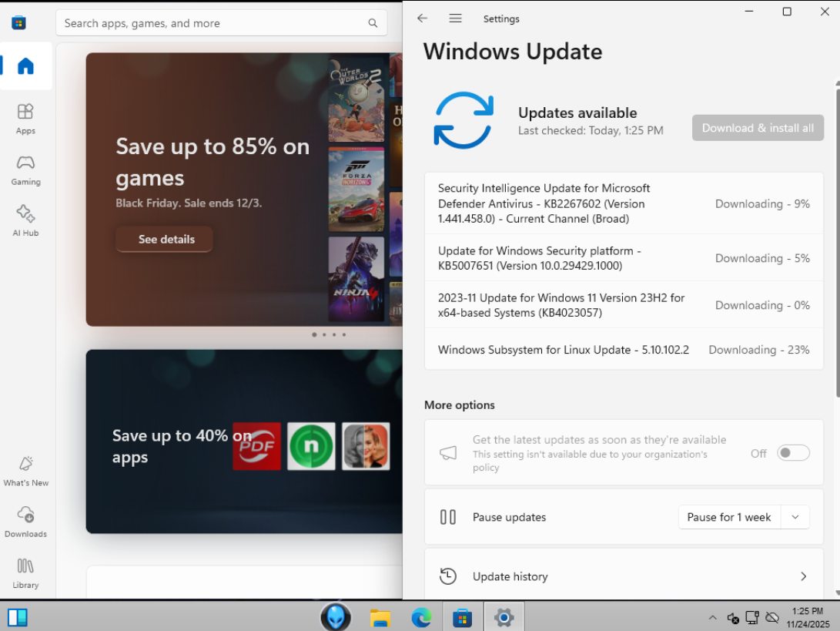Show hidden system tray icons
Image resolution: width=840 pixels, height=631 pixels.
[x=712, y=618]
